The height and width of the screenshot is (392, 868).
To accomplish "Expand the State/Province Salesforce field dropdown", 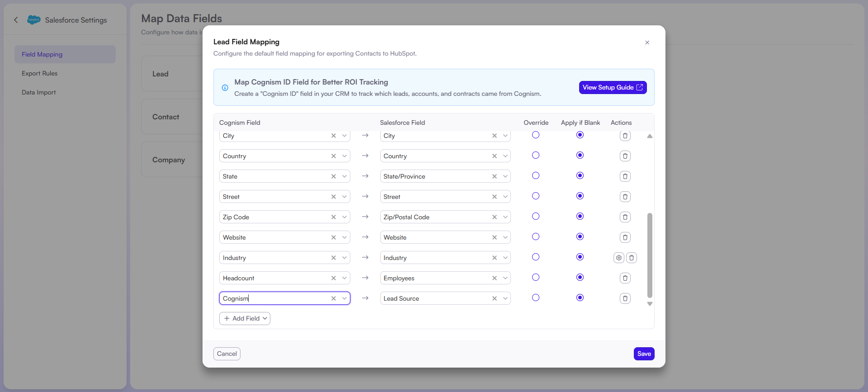I will pyautogui.click(x=505, y=176).
